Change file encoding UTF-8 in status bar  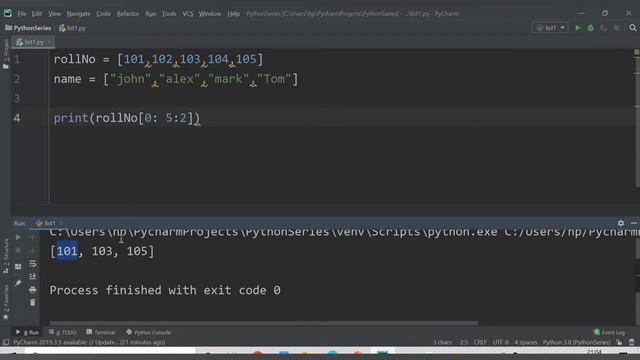point(500,342)
